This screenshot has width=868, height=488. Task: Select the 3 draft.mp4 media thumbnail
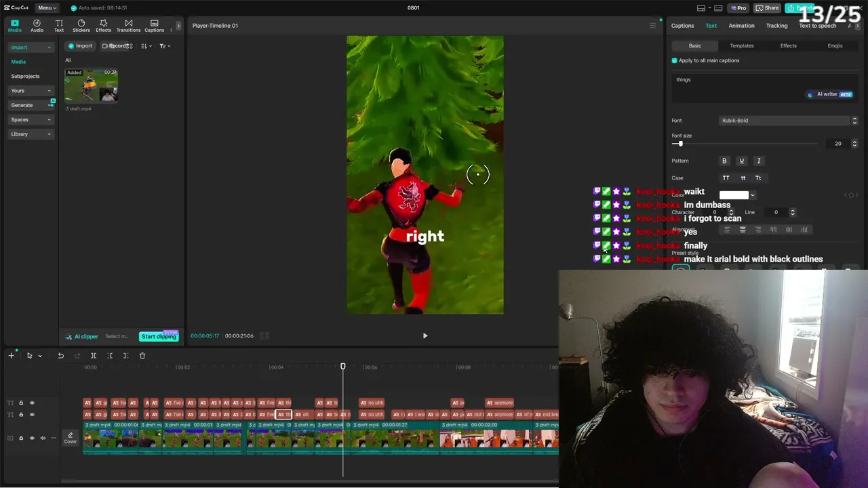(91, 86)
